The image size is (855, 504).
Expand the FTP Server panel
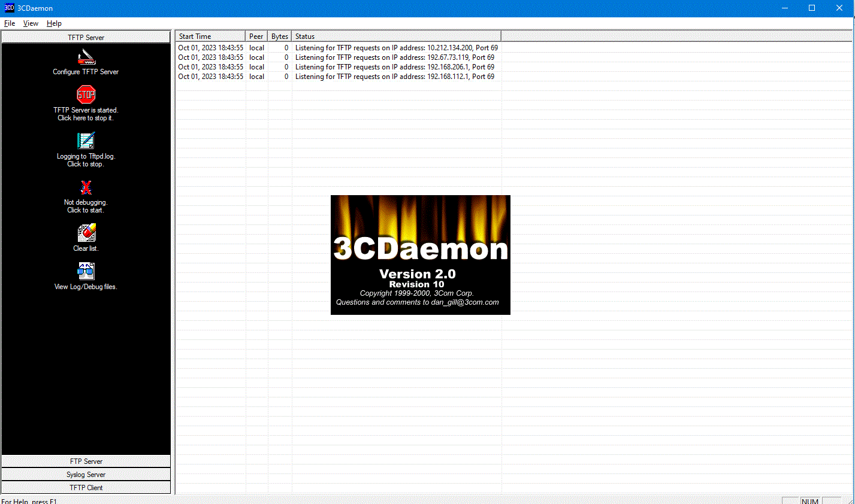point(86,462)
